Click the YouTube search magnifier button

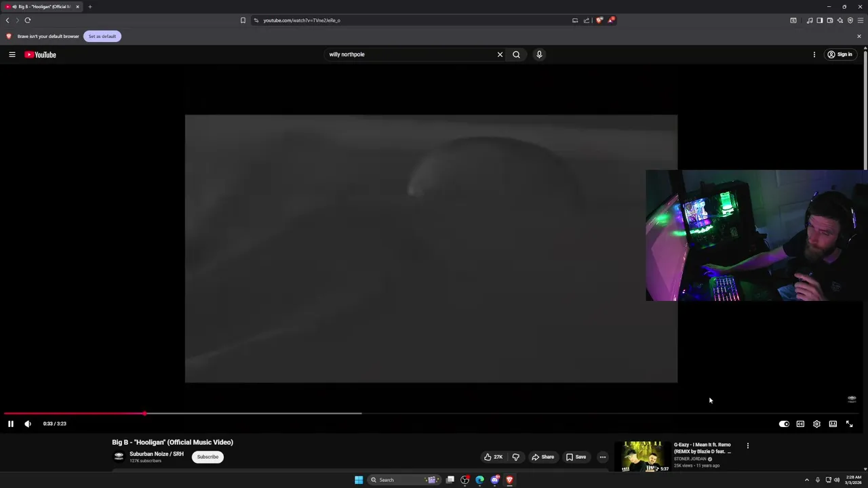516,54
